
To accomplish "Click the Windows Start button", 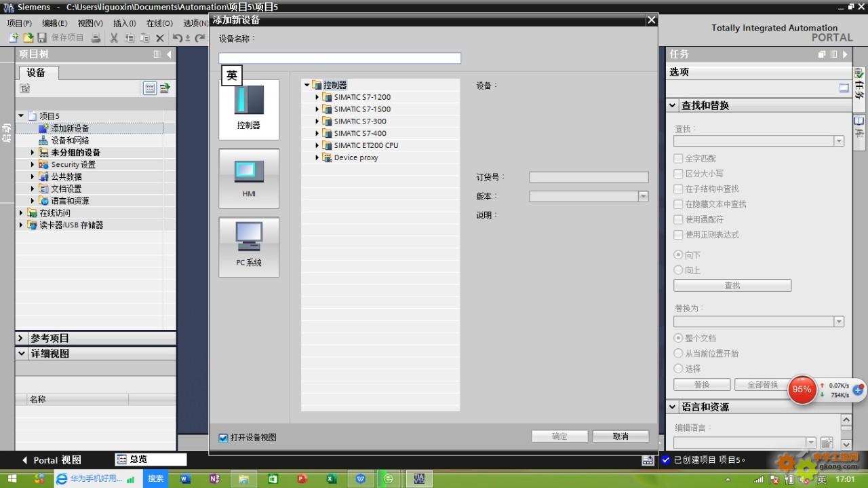I will pos(12,478).
